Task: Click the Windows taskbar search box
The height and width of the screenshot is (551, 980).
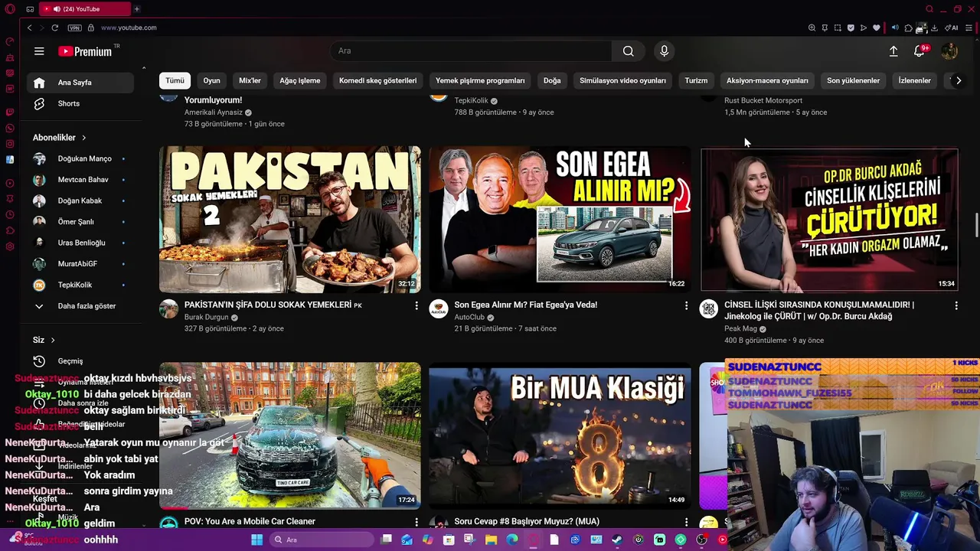Action: pyautogui.click(x=323, y=540)
